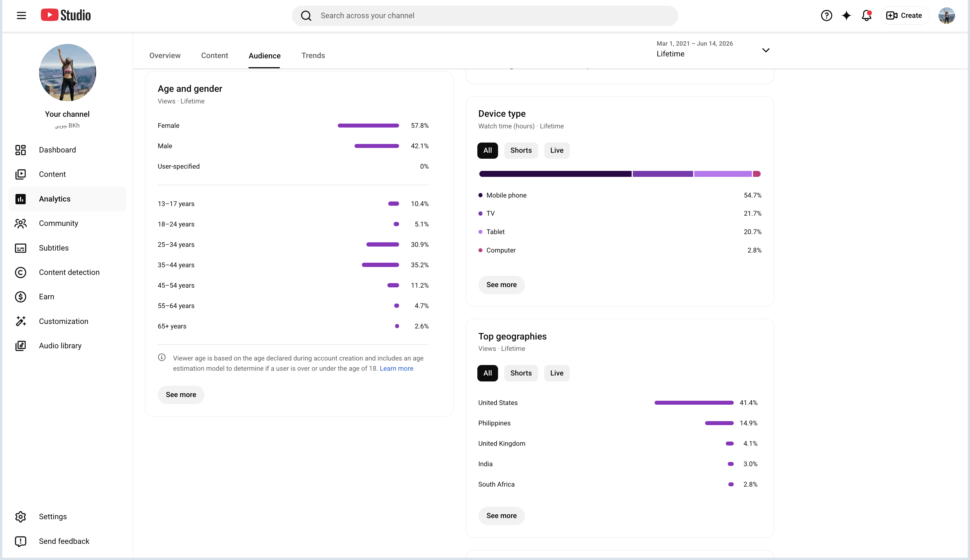
Task: Click the Mobile phone segment of device bar
Action: pos(555,174)
